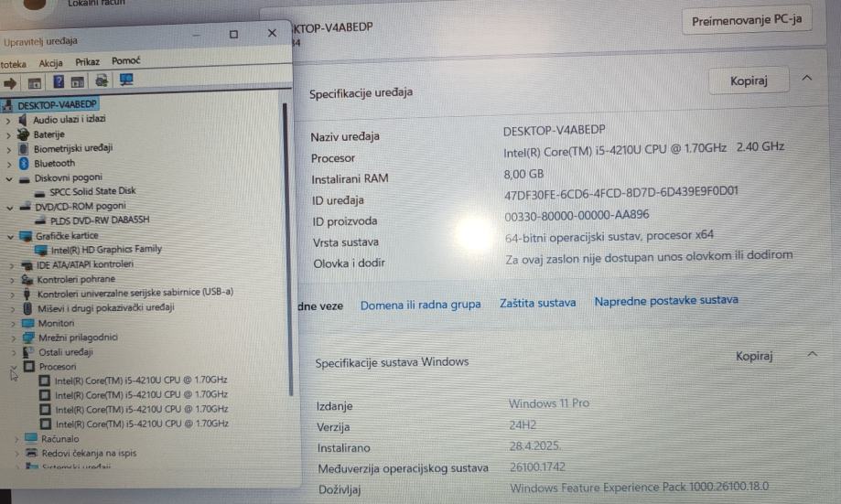Image resolution: width=841 pixels, height=504 pixels.
Task: Click the Grafičke kartice display icon
Action: point(26,236)
